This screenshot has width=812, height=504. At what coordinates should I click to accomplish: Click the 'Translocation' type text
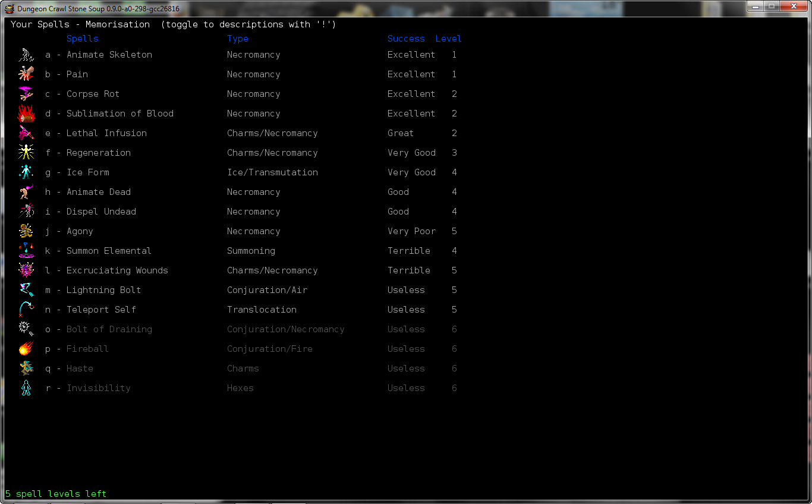262,310
